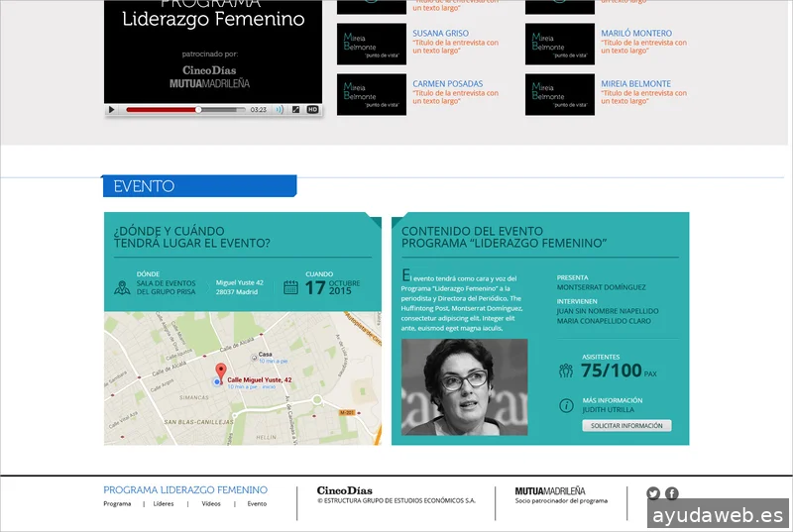The height and width of the screenshot is (532, 793).
Task: Click the map location pin icon beside DÓNDE
Action: click(x=122, y=287)
